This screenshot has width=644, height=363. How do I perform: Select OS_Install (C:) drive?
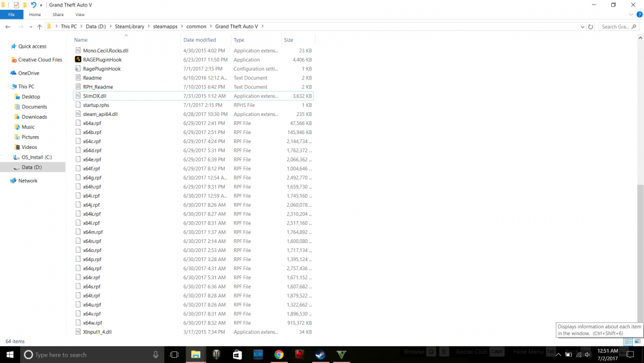pyautogui.click(x=37, y=157)
